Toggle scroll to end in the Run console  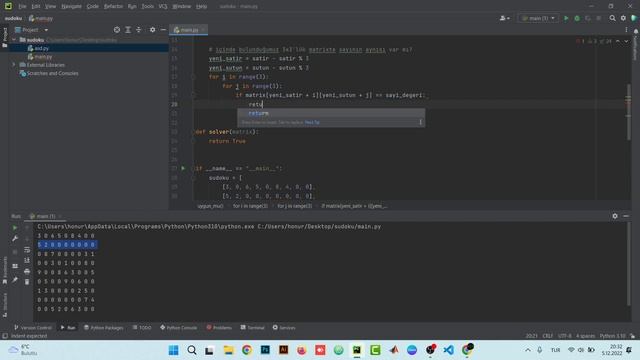tap(27, 260)
